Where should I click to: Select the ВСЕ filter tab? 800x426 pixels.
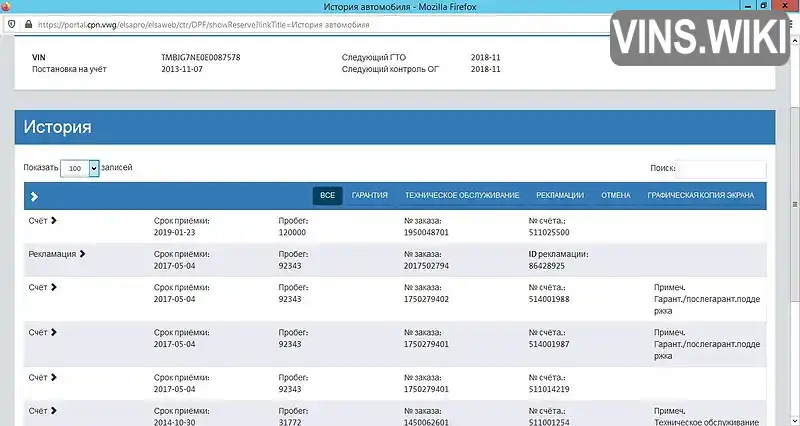click(x=328, y=195)
